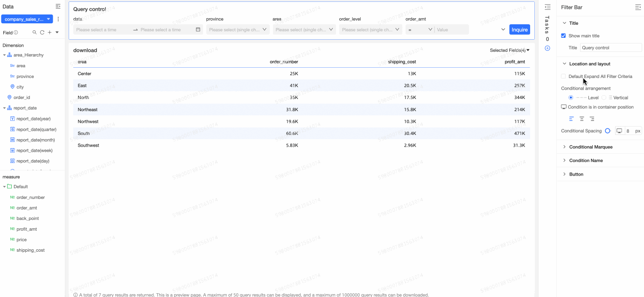The image size is (644, 297).
Task: Click the end time date field
Action: point(166,29)
